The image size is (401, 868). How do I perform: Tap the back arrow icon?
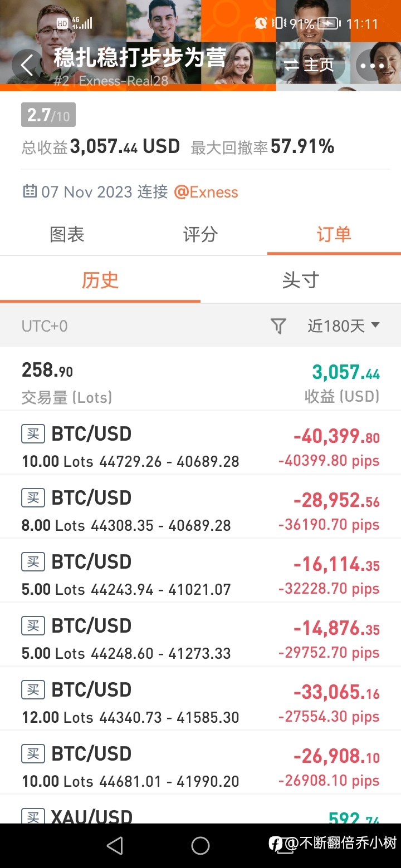pyautogui.click(x=27, y=65)
